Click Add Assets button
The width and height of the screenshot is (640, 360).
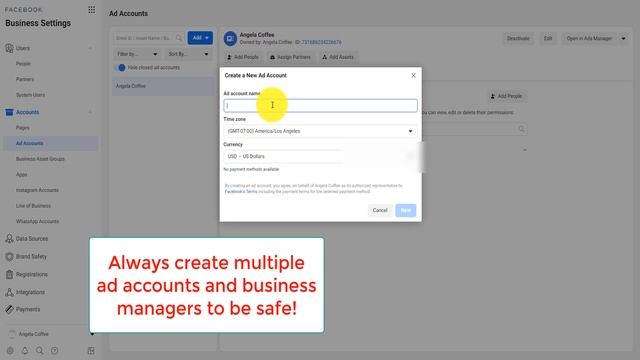click(338, 57)
